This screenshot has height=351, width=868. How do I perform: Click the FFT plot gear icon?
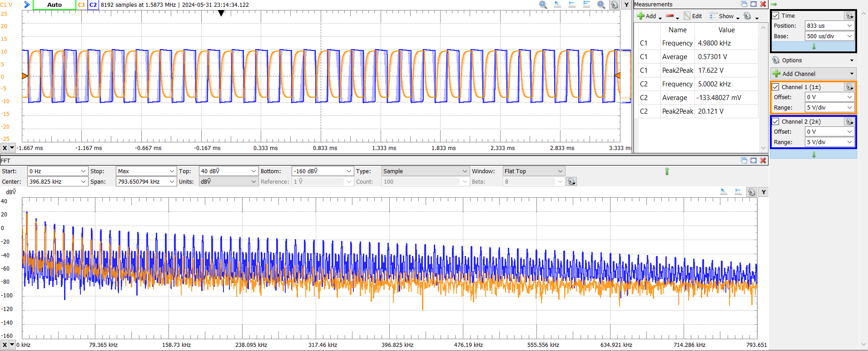coord(752,192)
